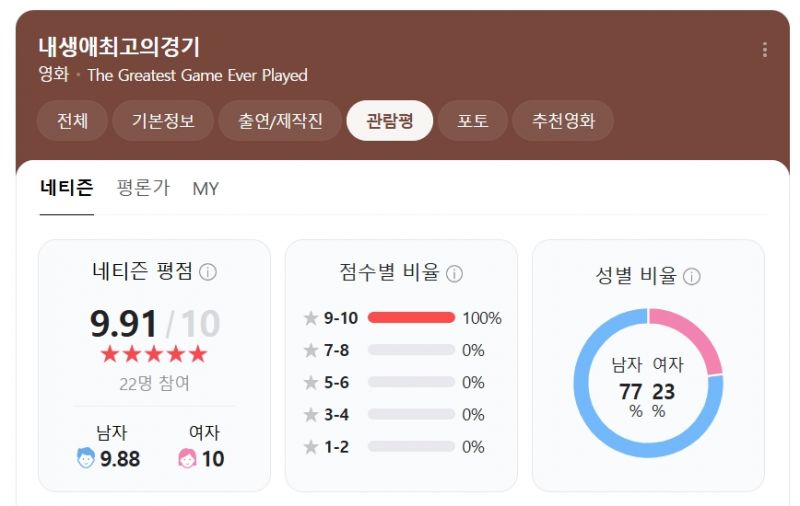Go to the 포토 tab
This screenshot has height=506, width=800.
click(473, 121)
